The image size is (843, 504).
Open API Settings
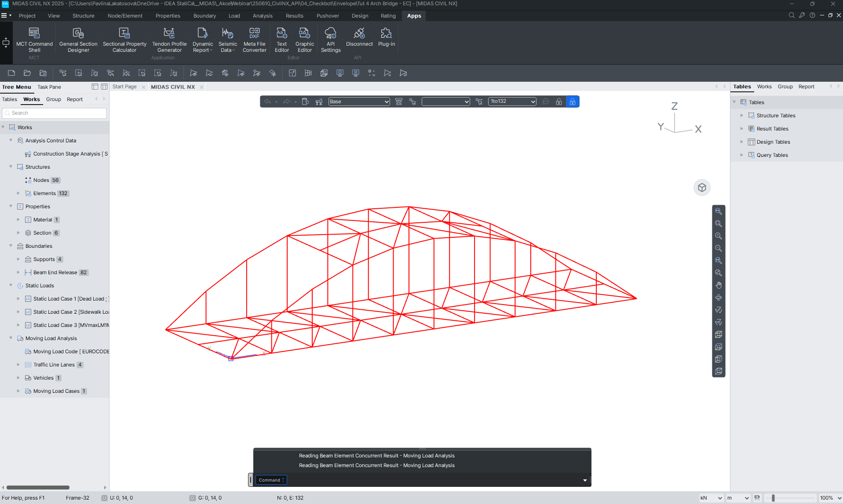331,40
